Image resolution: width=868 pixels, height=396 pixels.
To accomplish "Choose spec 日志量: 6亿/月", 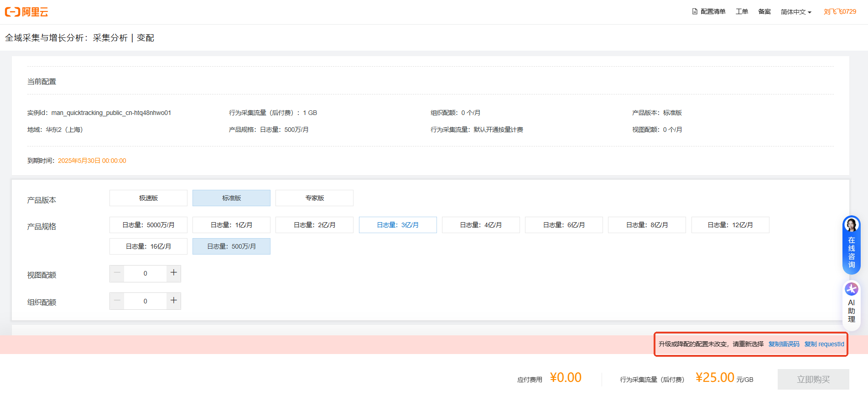I will click(x=564, y=225).
